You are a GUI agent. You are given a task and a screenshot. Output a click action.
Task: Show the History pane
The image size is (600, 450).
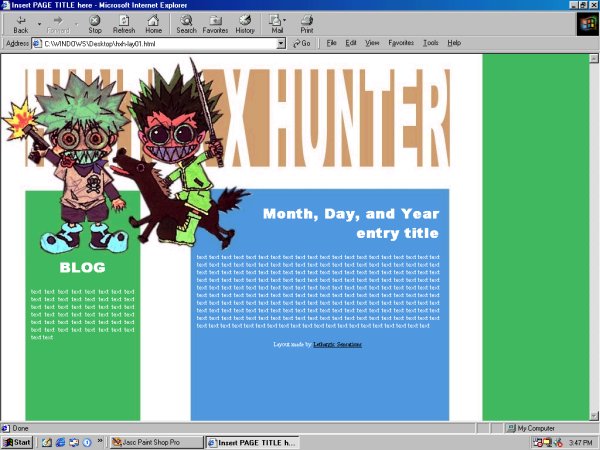click(245, 24)
